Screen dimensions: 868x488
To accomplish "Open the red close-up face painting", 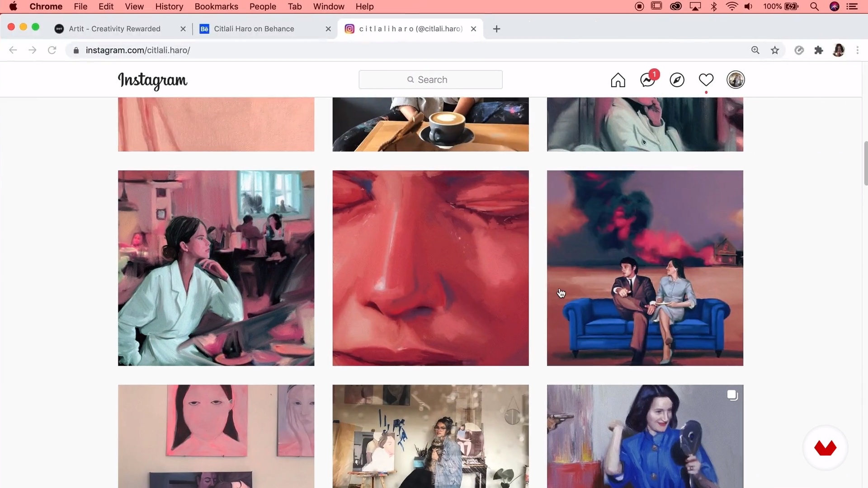I will (x=430, y=268).
